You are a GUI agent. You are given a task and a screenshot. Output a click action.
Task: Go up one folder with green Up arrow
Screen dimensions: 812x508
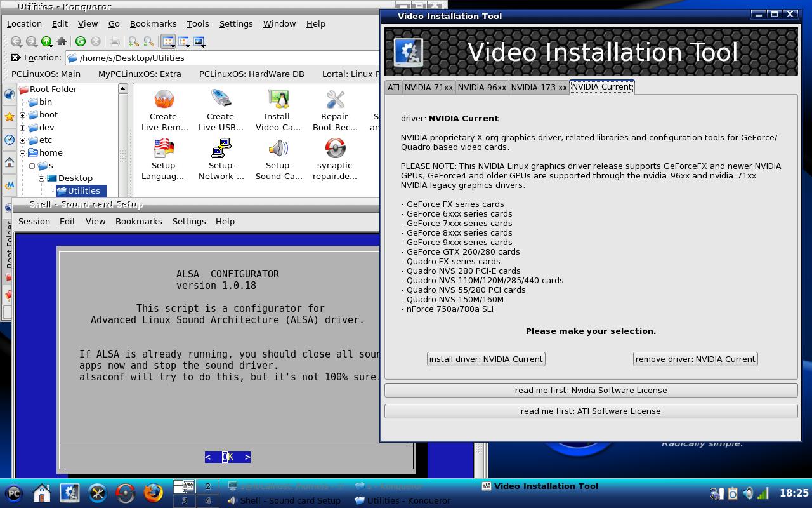click(x=46, y=41)
